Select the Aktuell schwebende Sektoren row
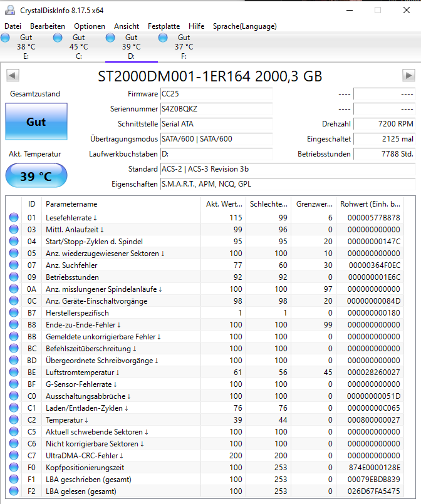 (x=205, y=431)
